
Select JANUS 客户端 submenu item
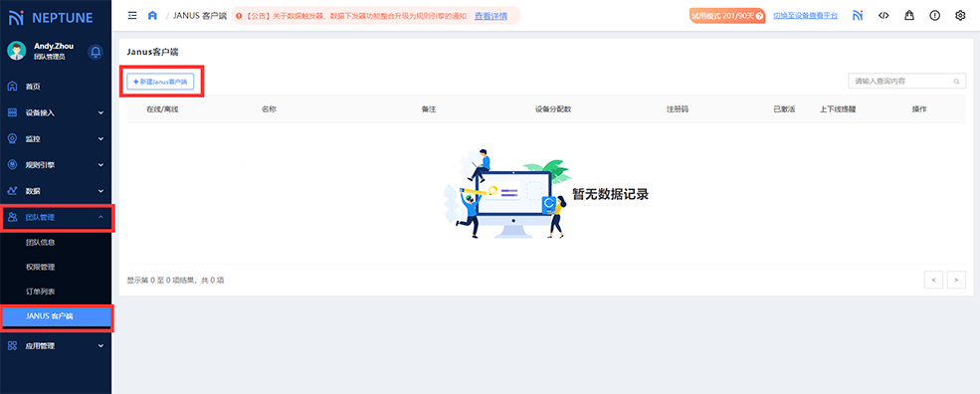pyautogui.click(x=57, y=317)
